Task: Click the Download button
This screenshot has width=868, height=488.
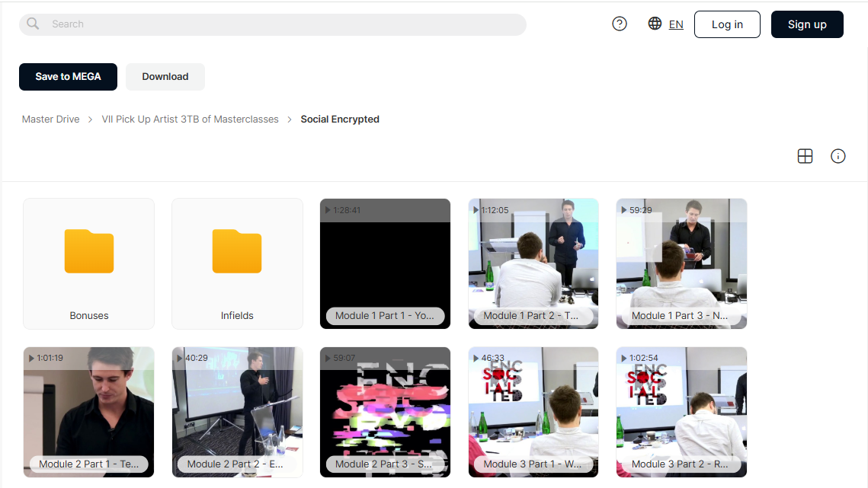Action: tap(165, 77)
